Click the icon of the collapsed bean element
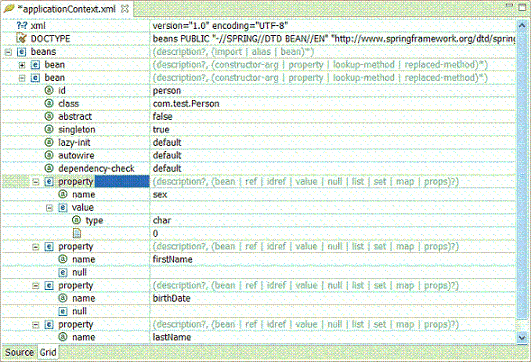The image size is (531, 362). tap(35, 65)
